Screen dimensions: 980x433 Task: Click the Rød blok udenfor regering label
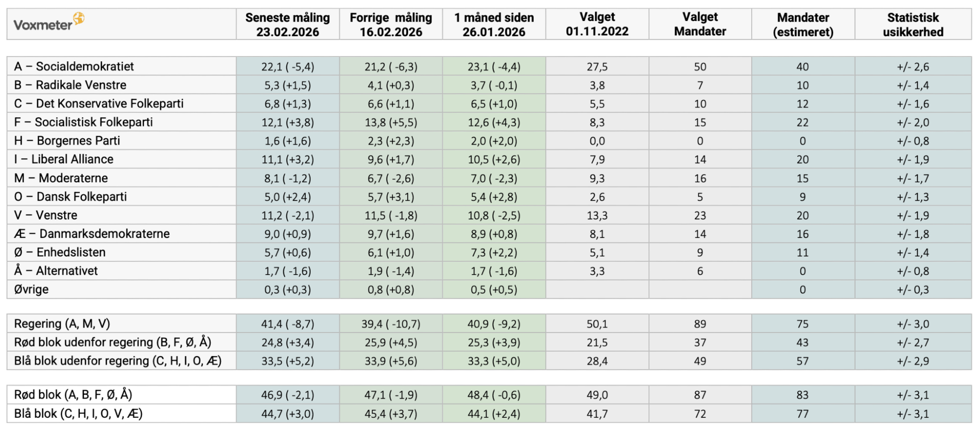tap(113, 342)
